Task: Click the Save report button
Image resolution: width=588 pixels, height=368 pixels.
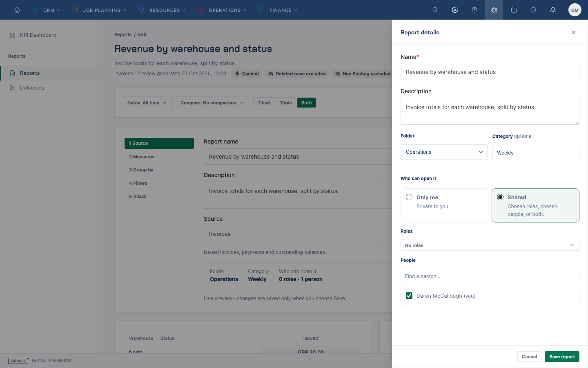Action: 562,357
